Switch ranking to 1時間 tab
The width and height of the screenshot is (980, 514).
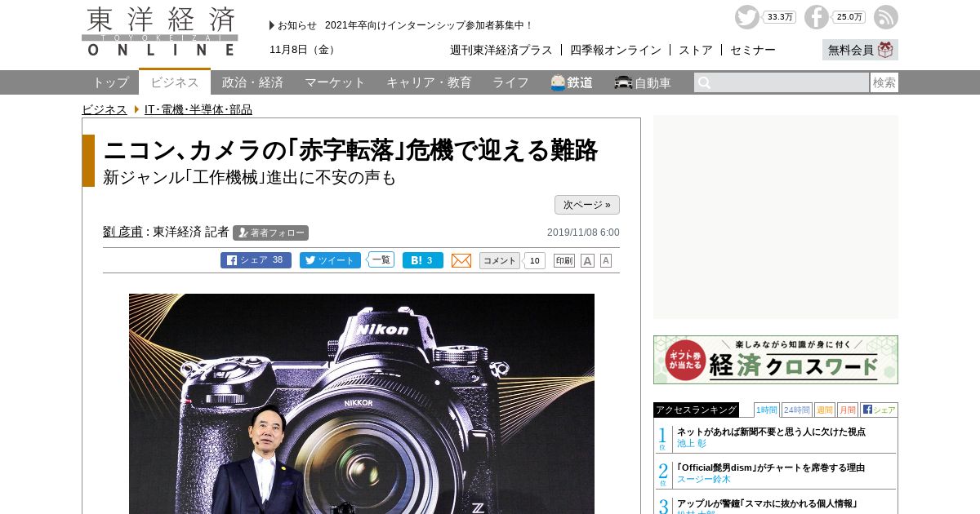coord(766,410)
